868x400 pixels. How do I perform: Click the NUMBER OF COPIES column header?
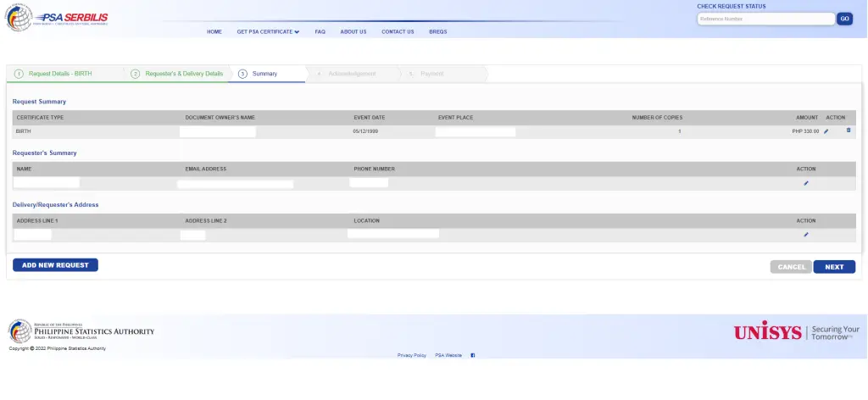tap(657, 117)
